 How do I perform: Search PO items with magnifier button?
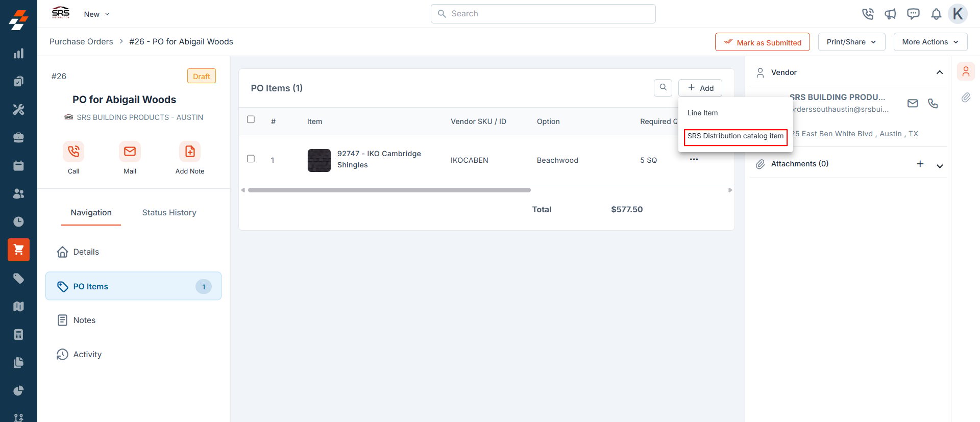pos(663,88)
